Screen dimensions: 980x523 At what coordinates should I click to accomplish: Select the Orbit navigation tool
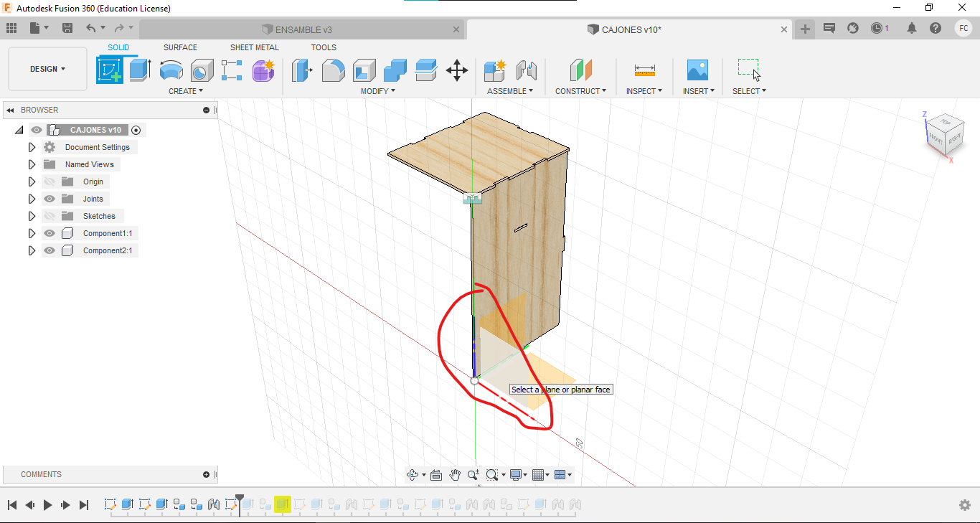pos(413,474)
